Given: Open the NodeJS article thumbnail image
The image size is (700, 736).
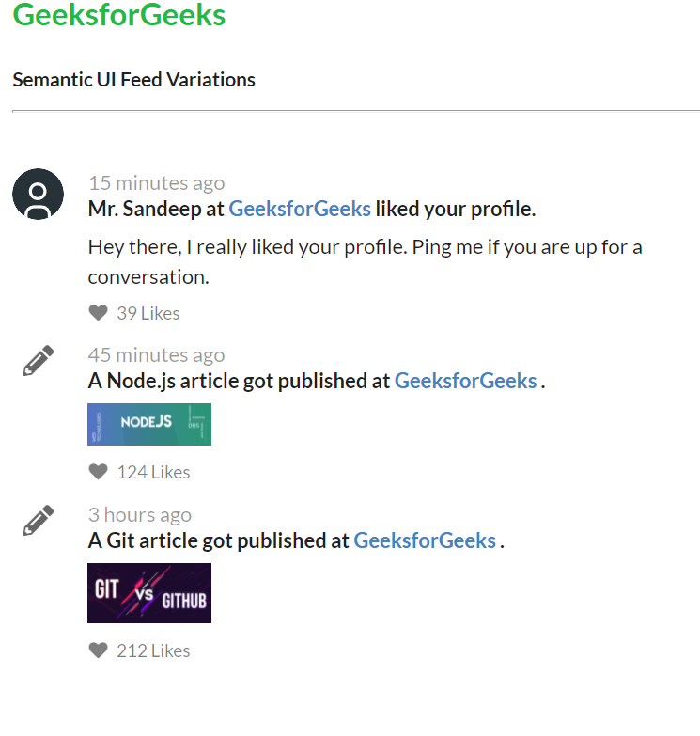Looking at the screenshot, I should (x=149, y=424).
